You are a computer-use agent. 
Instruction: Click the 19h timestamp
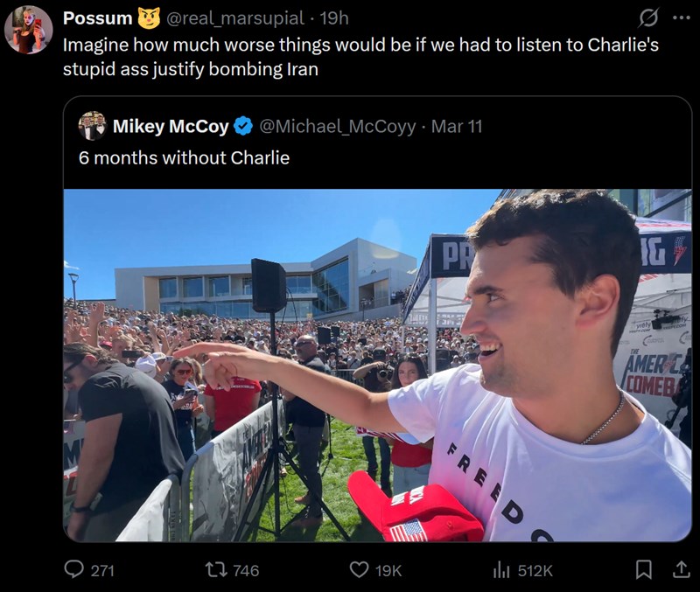click(334, 18)
